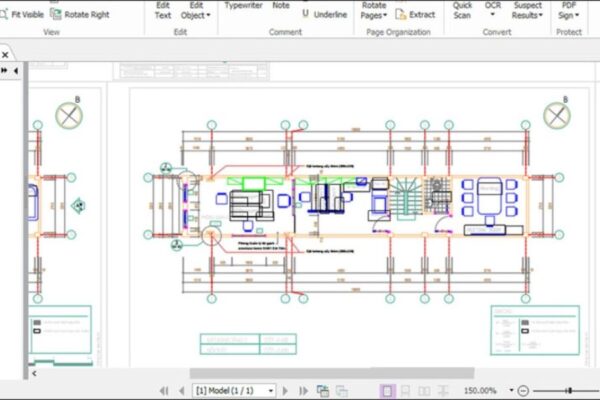Jump to the first page arrow
The image size is (600, 400).
click(x=163, y=390)
